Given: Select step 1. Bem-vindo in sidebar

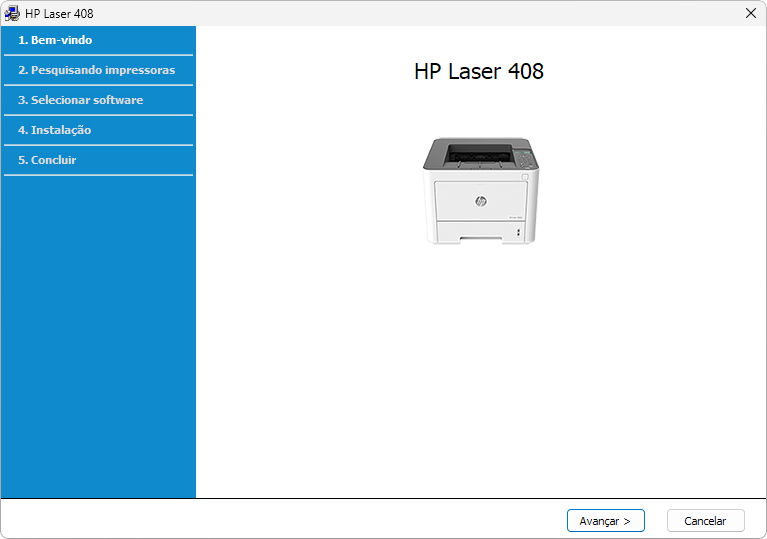Looking at the screenshot, I should pos(98,40).
